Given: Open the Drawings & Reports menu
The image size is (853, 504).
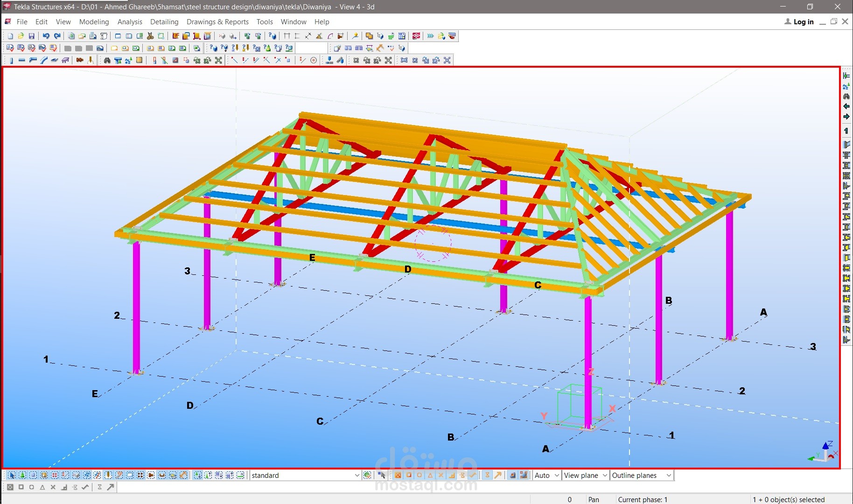Looking at the screenshot, I should 217,21.
